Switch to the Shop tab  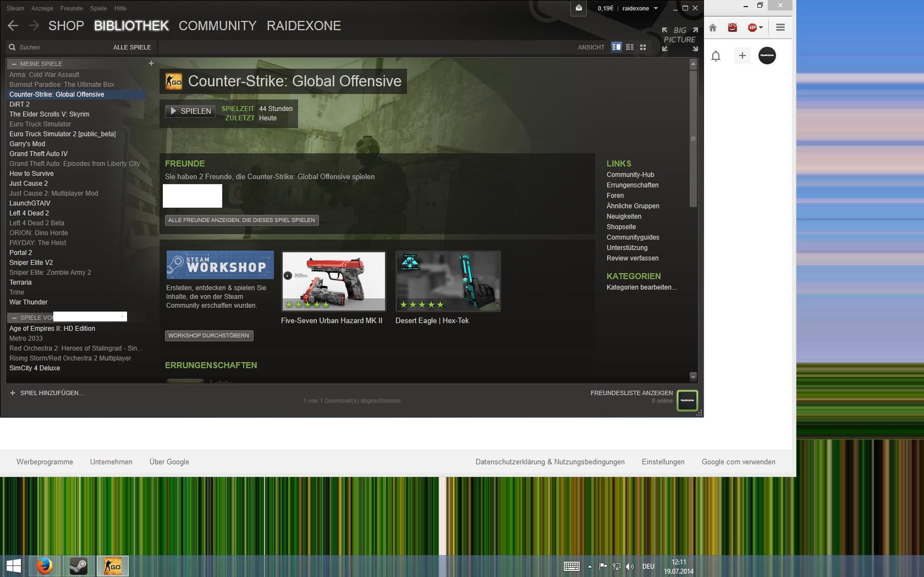[x=66, y=26]
